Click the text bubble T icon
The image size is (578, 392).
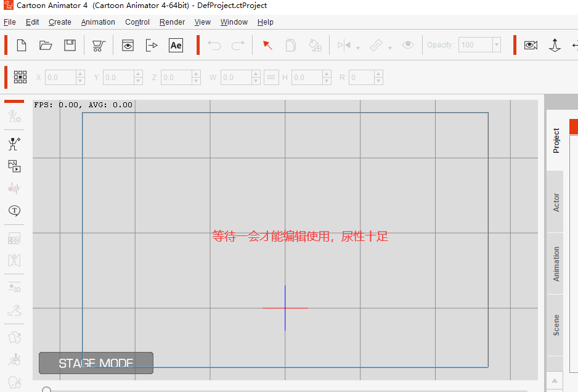coord(14,211)
